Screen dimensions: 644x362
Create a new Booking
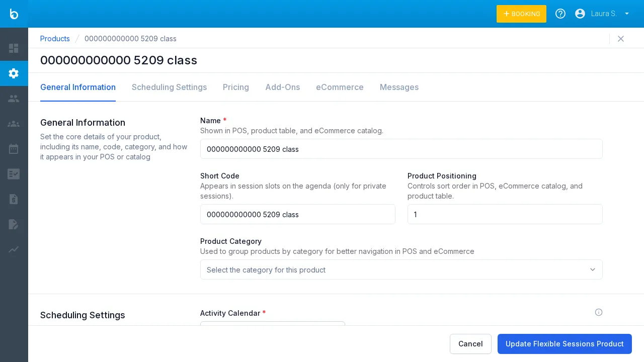(521, 14)
